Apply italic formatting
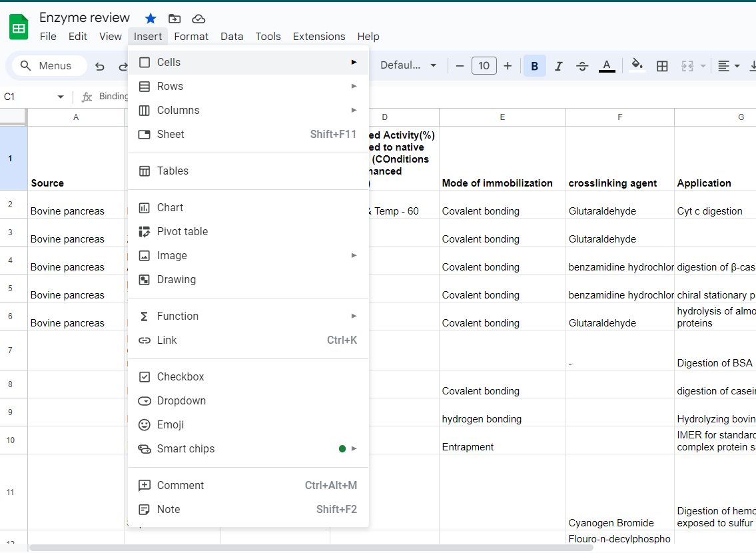756x553 pixels. [x=558, y=66]
